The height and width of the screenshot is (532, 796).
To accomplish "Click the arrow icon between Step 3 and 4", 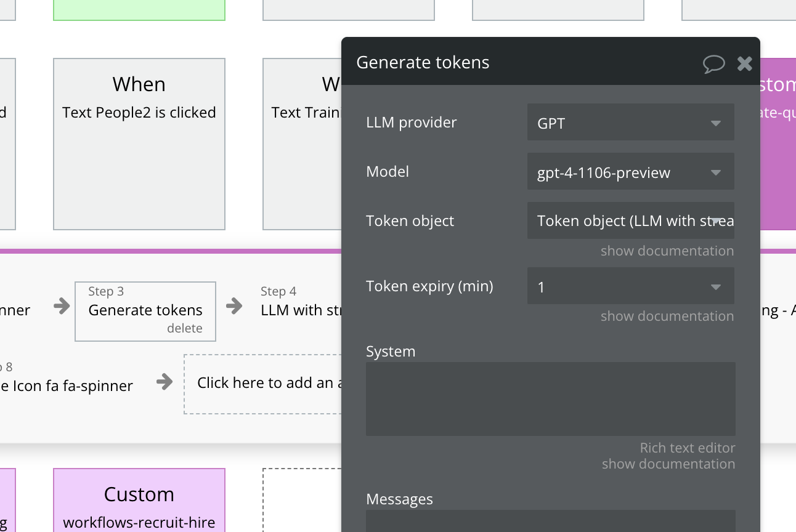I will tap(234, 306).
